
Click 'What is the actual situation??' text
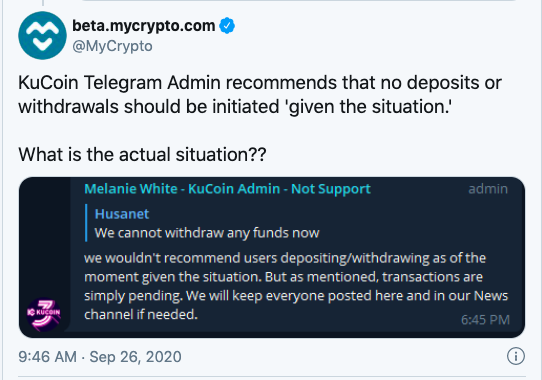[142, 154]
